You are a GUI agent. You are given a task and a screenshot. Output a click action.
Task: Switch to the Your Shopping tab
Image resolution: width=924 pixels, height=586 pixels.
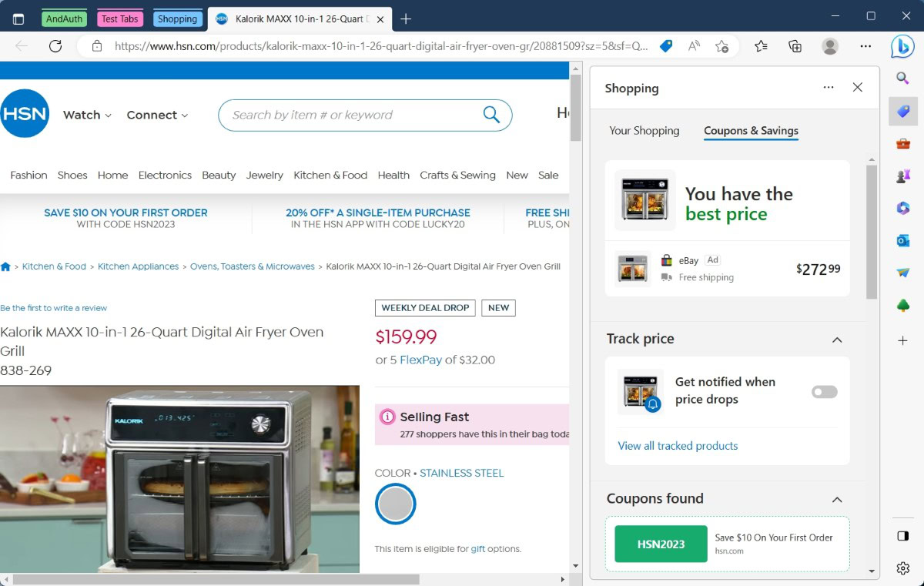(x=644, y=131)
